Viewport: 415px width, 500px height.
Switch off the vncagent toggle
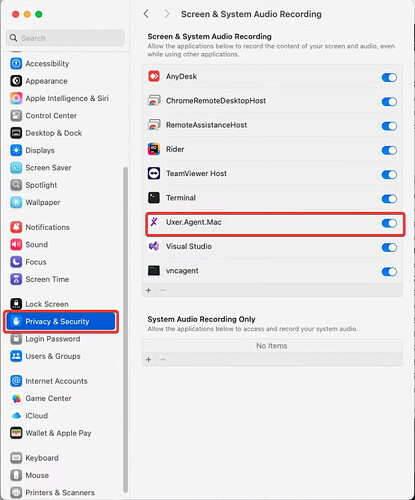pos(389,272)
